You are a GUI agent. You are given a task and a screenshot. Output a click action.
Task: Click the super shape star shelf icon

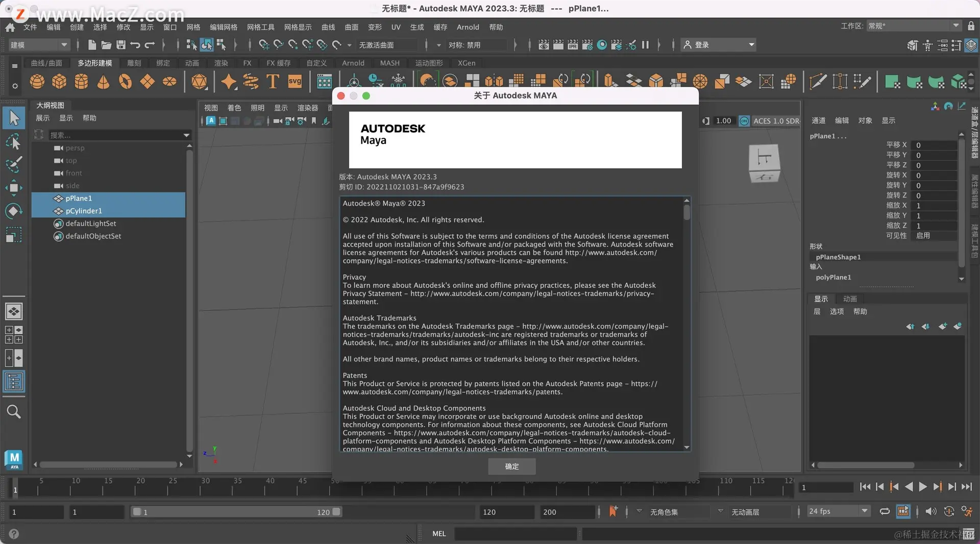coord(228,81)
